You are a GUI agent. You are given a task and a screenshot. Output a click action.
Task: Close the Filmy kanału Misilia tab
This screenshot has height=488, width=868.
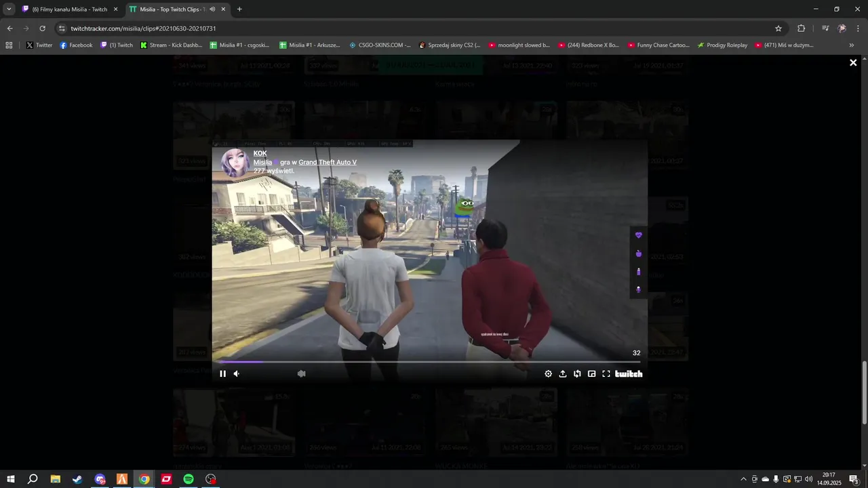click(115, 9)
